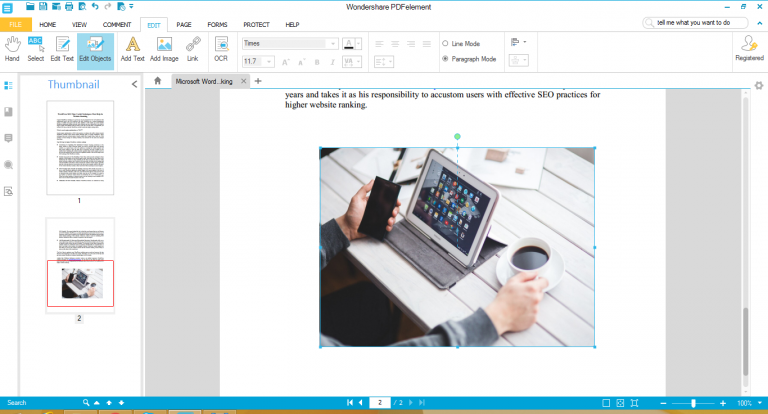Collapse the Thumbnail panel with the arrow

point(135,84)
